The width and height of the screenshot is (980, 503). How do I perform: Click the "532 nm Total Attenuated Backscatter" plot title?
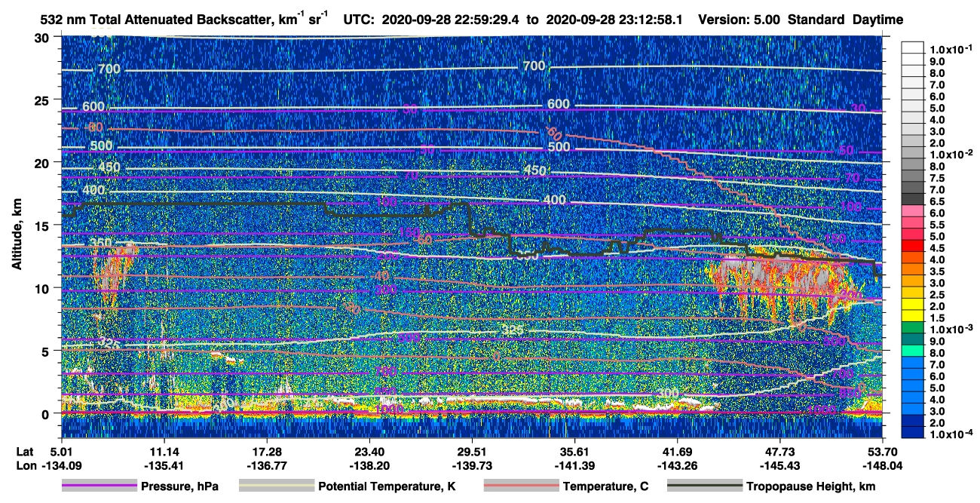[184, 18]
